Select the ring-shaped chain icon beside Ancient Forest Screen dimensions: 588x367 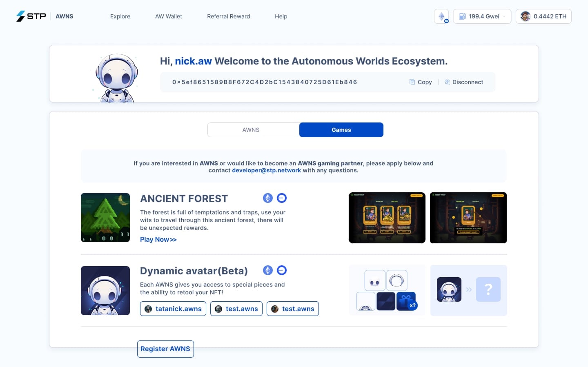pyautogui.click(x=282, y=198)
